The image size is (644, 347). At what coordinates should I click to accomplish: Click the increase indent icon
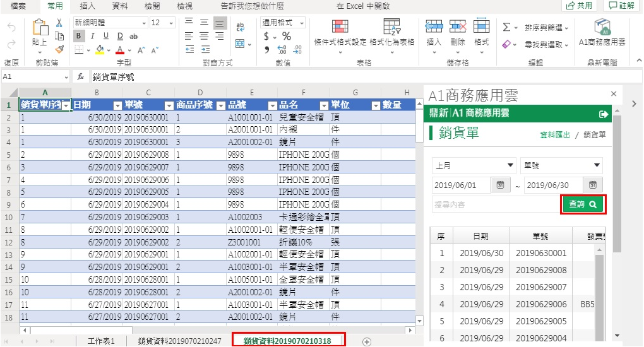pos(205,50)
